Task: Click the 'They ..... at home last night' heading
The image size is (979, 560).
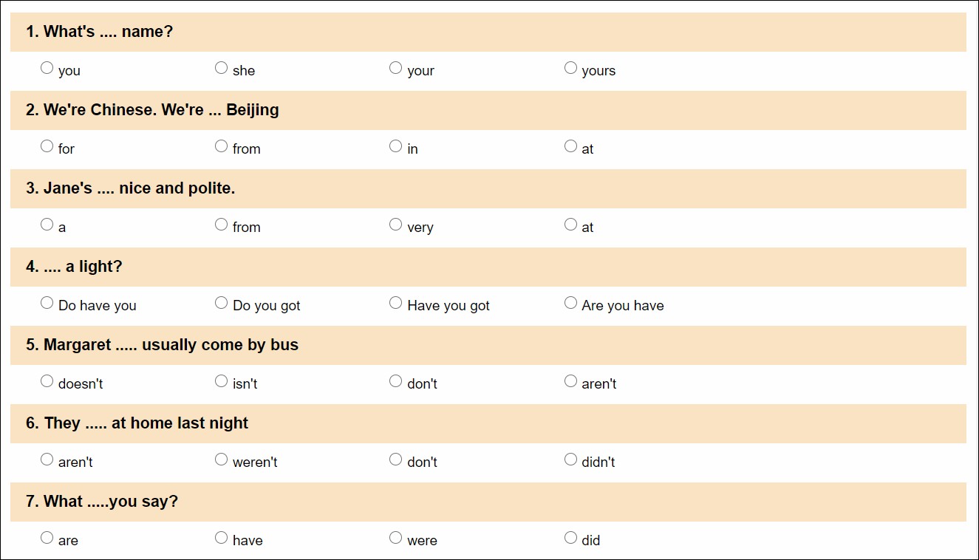Action: 137,423
